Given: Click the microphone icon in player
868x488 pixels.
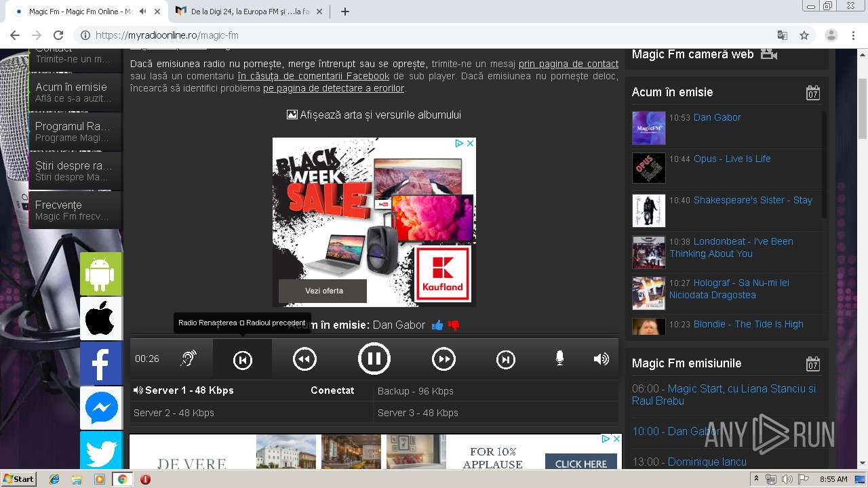Looking at the screenshot, I should 559,359.
